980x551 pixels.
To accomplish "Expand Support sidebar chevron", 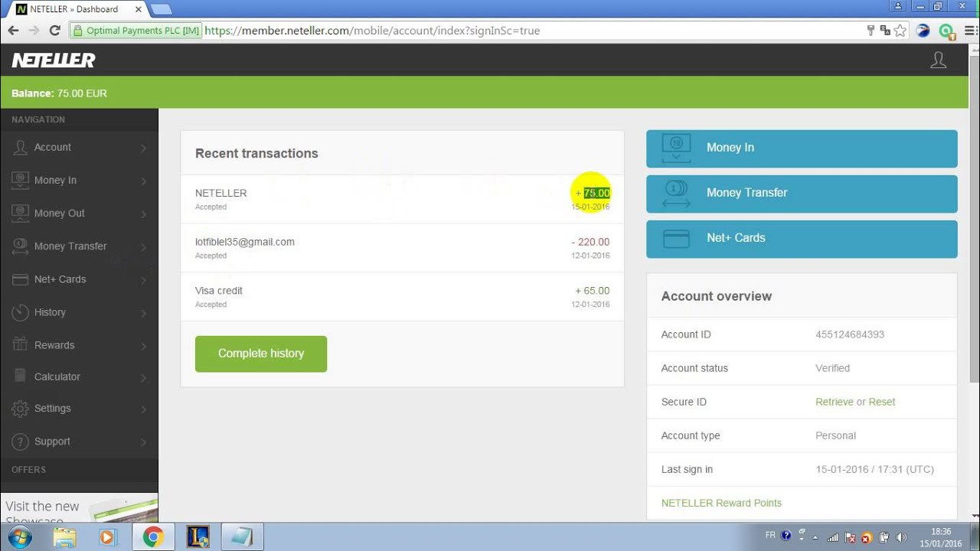I will [x=143, y=442].
